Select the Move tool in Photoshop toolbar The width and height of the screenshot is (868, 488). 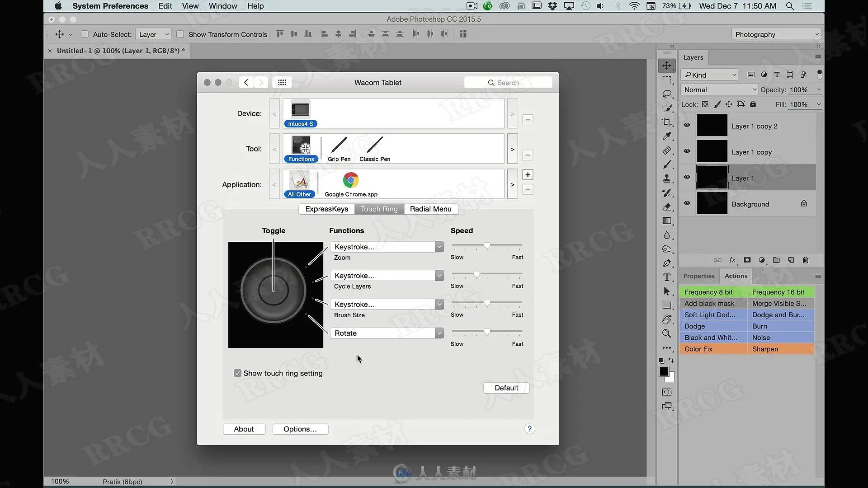[x=667, y=66]
